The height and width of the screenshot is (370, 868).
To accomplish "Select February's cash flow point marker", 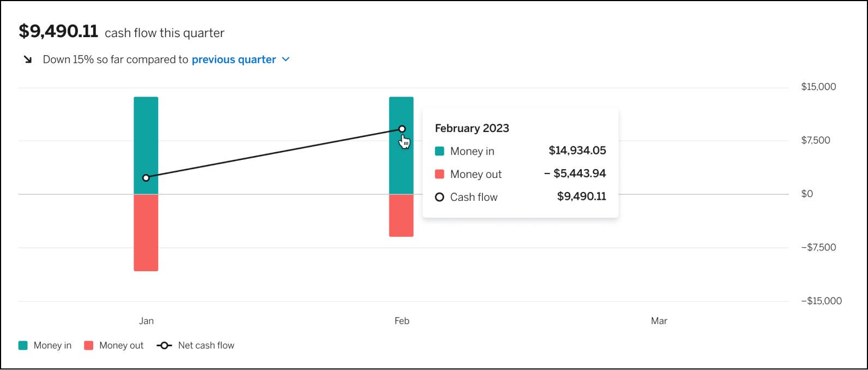I will pyautogui.click(x=402, y=128).
